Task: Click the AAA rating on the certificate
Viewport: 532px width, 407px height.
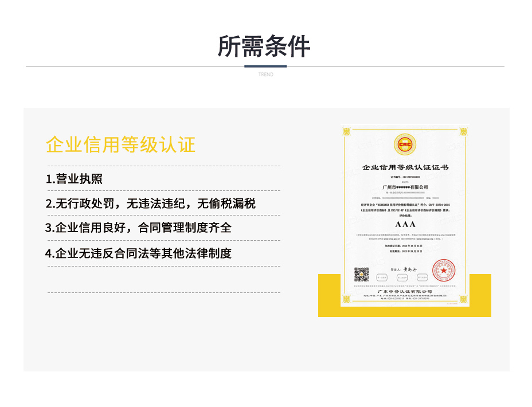Action: (x=405, y=224)
